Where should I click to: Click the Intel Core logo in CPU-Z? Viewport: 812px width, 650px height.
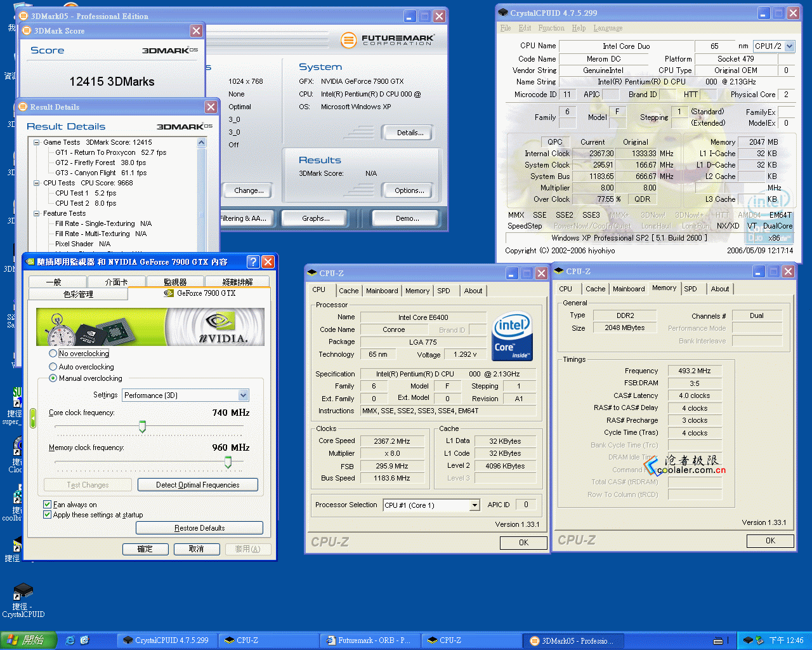[512, 336]
